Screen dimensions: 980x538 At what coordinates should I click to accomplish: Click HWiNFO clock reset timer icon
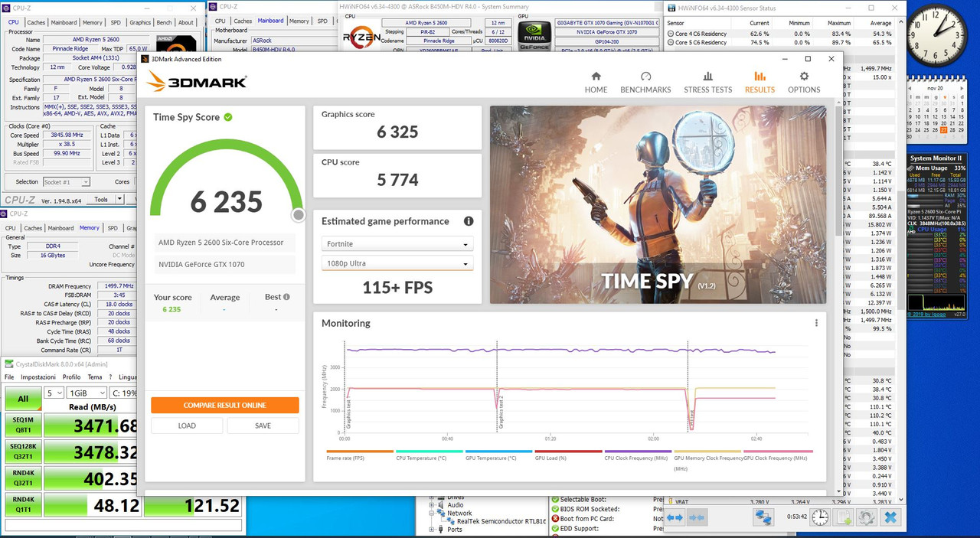[819, 517]
